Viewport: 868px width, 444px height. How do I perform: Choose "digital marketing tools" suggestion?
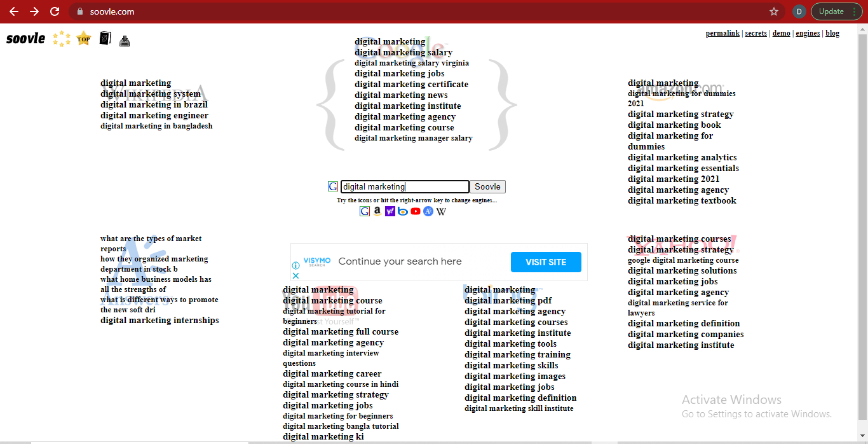[510, 343]
